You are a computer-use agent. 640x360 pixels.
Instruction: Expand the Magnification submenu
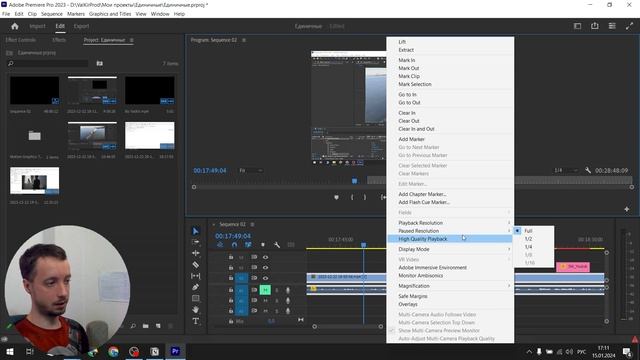click(x=450, y=286)
